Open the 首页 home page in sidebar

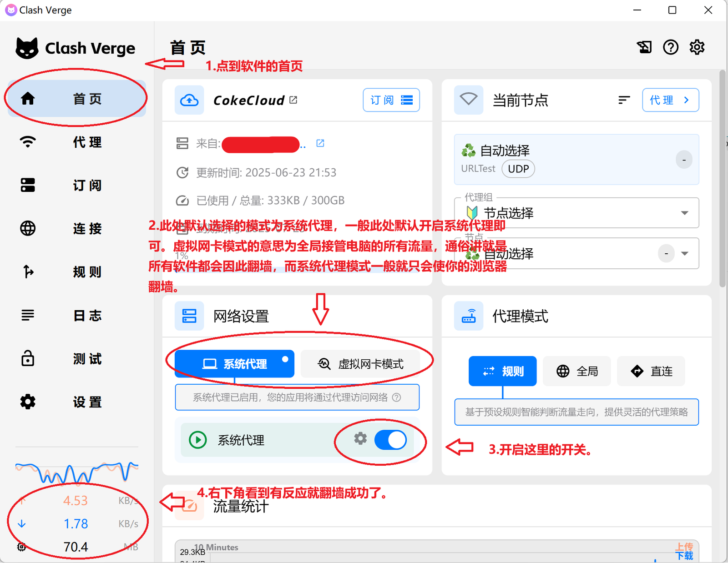click(77, 99)
